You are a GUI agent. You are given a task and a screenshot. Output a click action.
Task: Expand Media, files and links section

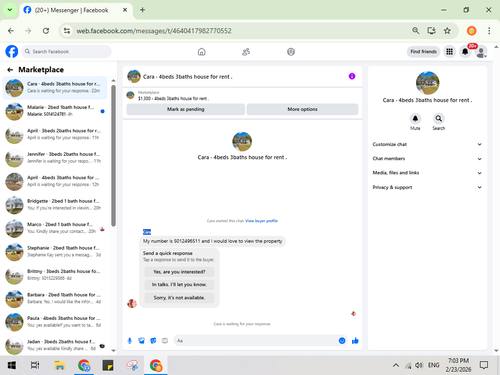click(427, 173)
